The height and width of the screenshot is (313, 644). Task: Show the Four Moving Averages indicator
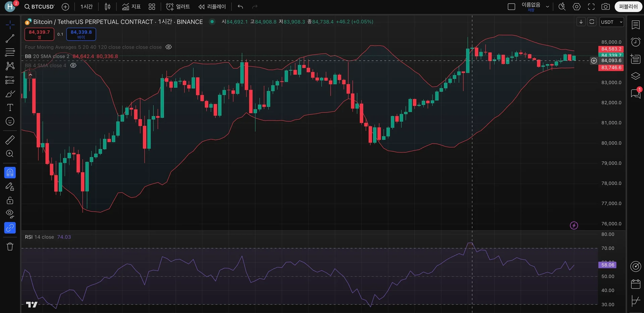point(169,47)
